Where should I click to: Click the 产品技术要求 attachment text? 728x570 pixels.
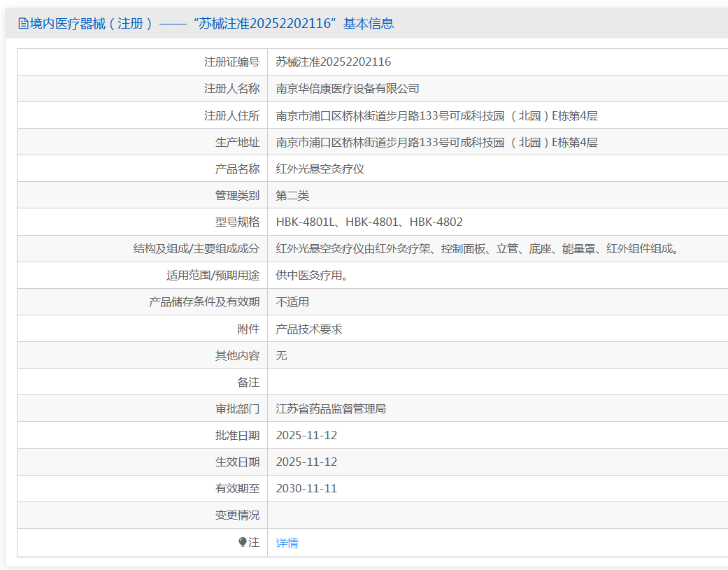pos(308,329)
